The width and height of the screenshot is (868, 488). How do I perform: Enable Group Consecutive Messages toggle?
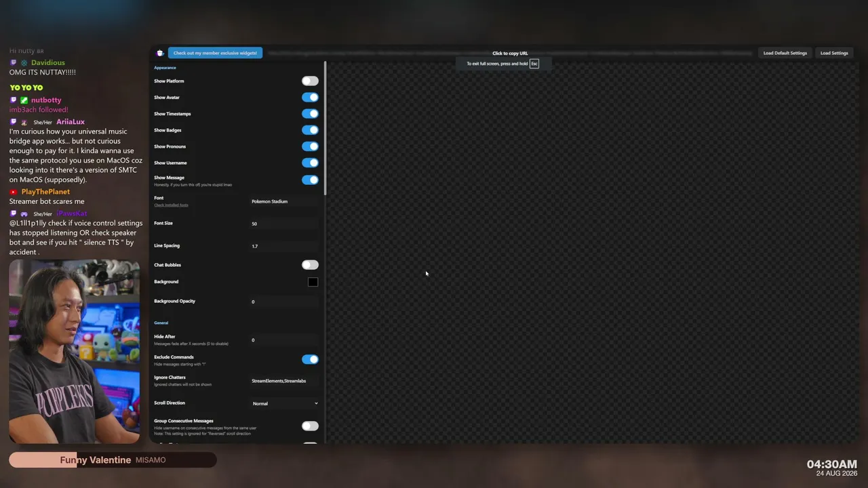310,426
